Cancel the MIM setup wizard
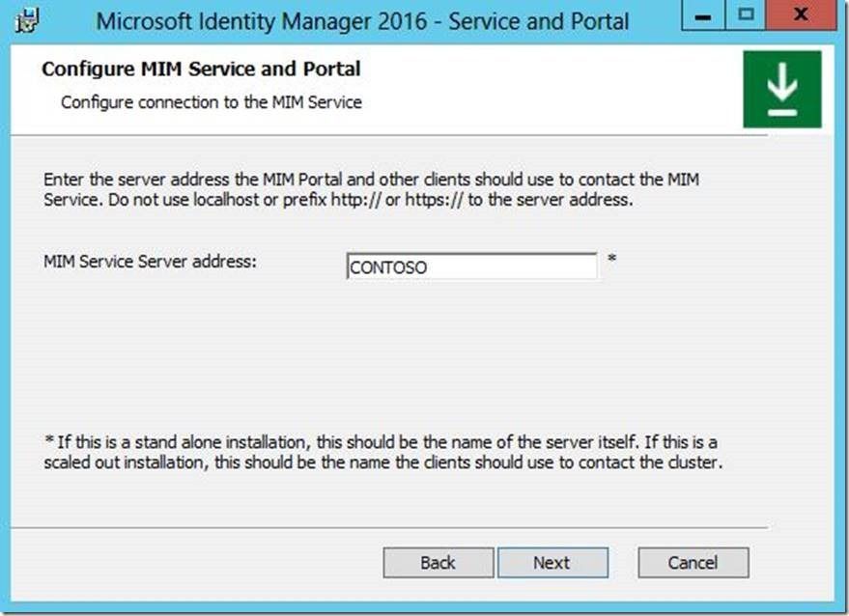The height and width of the screenshot is (616, 849). (x=693, y=562)
